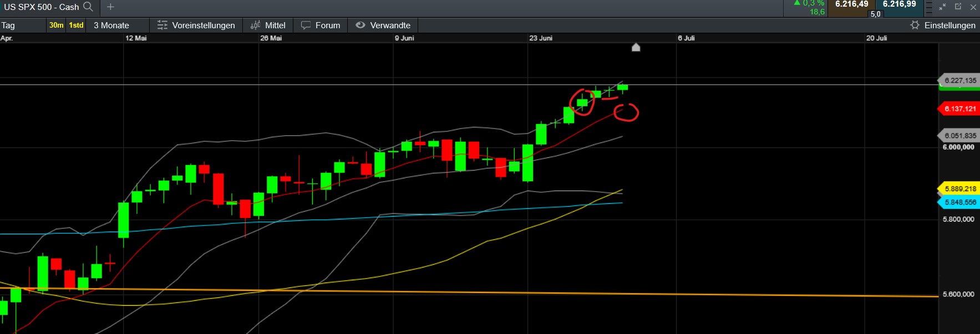Click the Einstellungen gear icon

coord(915,25)
